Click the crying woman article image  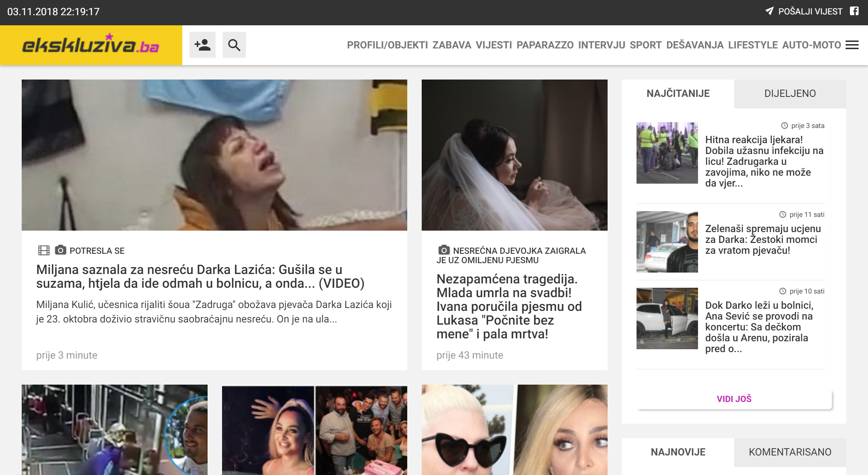(x=214, y=155)
